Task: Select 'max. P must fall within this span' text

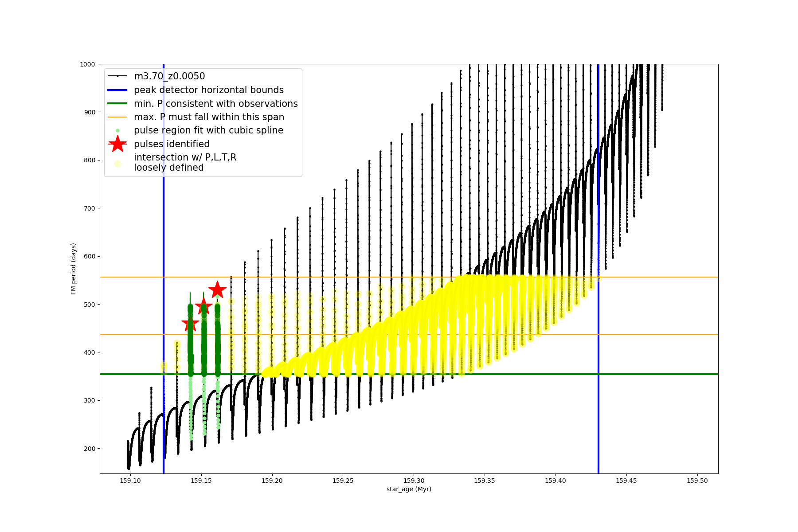Action: (209, 117)
